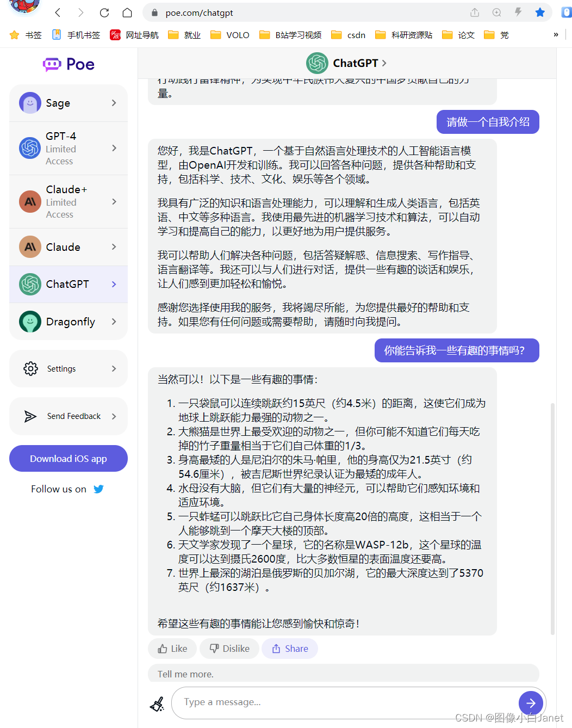572x728 pixels.
Task: Open the browser home page icon
Action: pyautogui.click(x=127, y=13)
